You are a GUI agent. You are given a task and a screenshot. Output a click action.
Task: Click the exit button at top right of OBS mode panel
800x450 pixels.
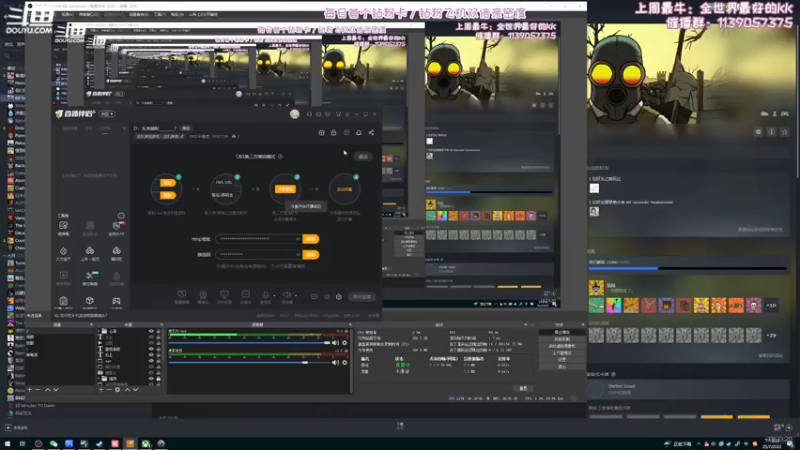[363, 157]
